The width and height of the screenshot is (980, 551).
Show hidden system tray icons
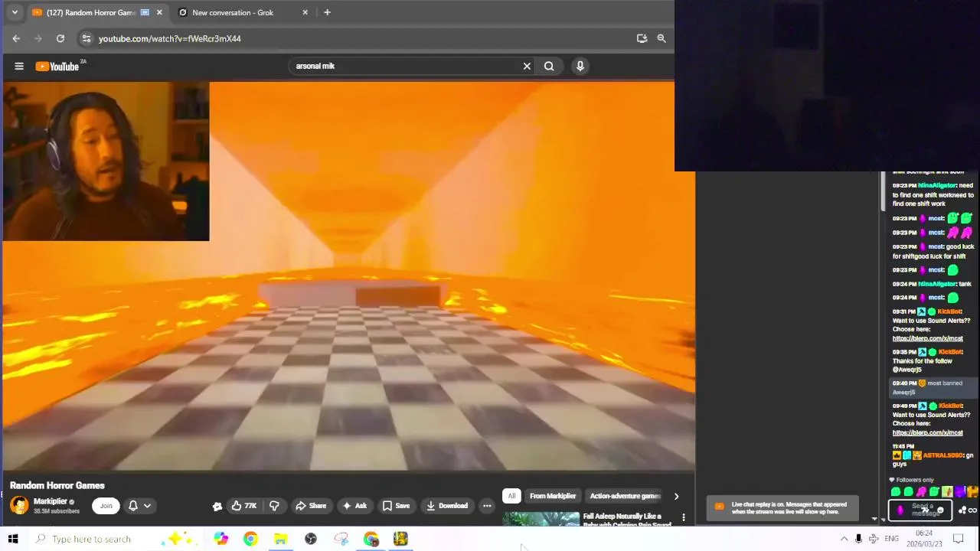click(844, 539)
